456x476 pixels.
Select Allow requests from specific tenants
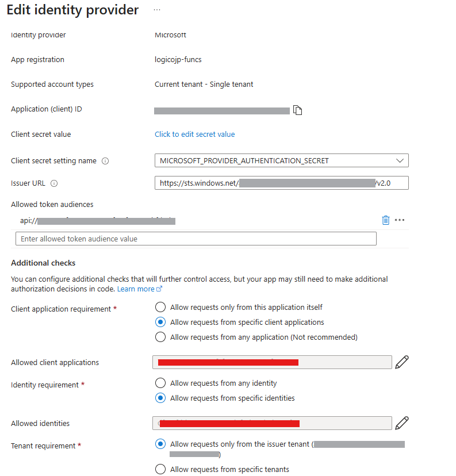[x=160, y=469]
